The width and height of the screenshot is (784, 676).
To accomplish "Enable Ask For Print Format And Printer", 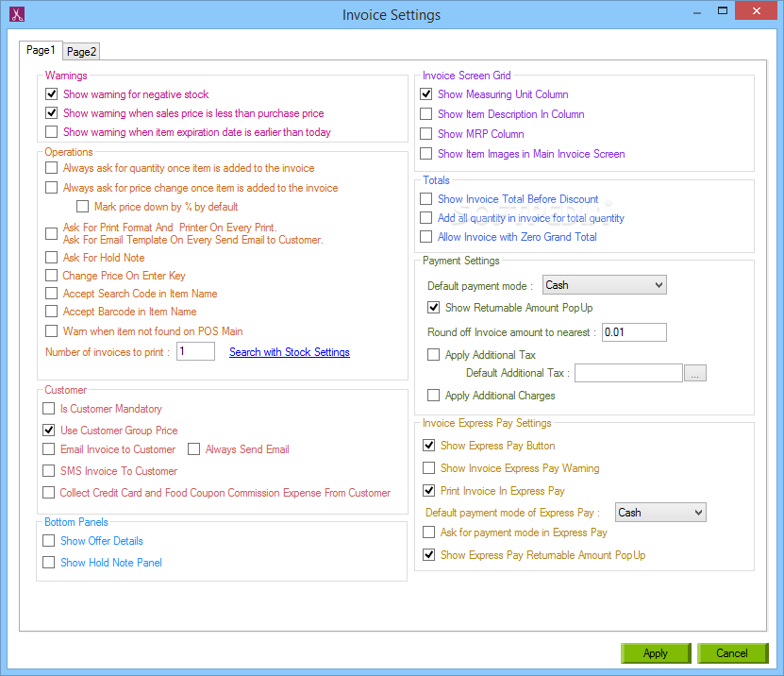I will pos(52,233).
